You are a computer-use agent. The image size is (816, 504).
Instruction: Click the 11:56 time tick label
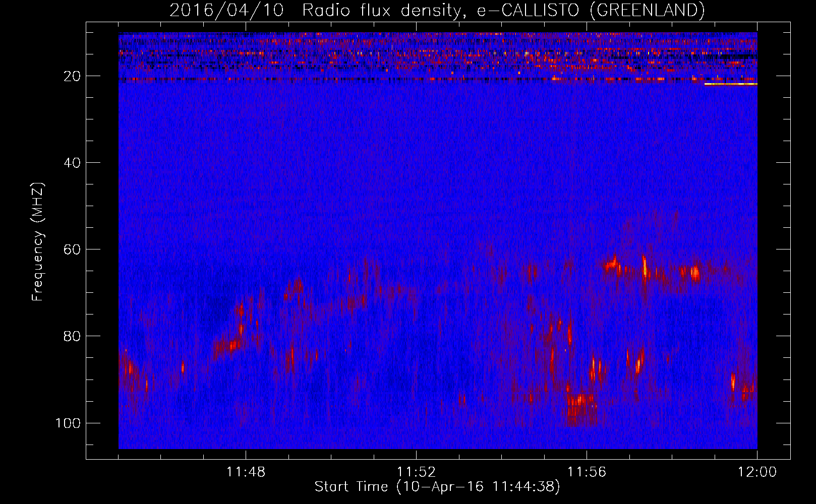click(x=587, y=472)
